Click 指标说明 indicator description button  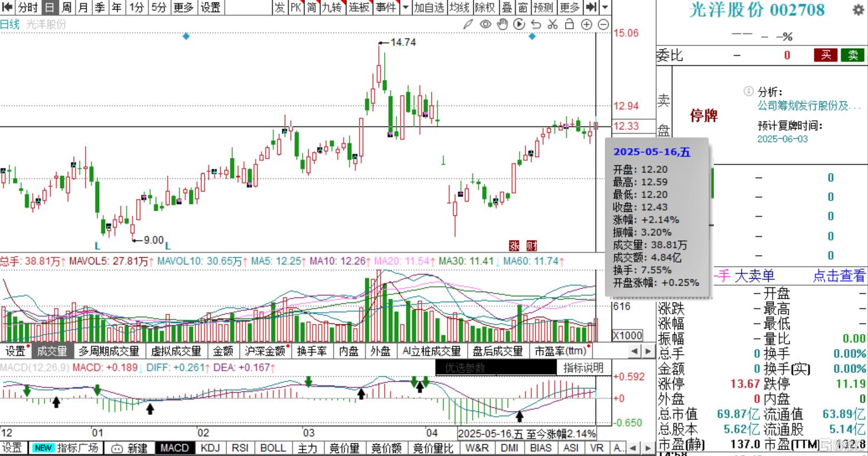tap(583, 368)
